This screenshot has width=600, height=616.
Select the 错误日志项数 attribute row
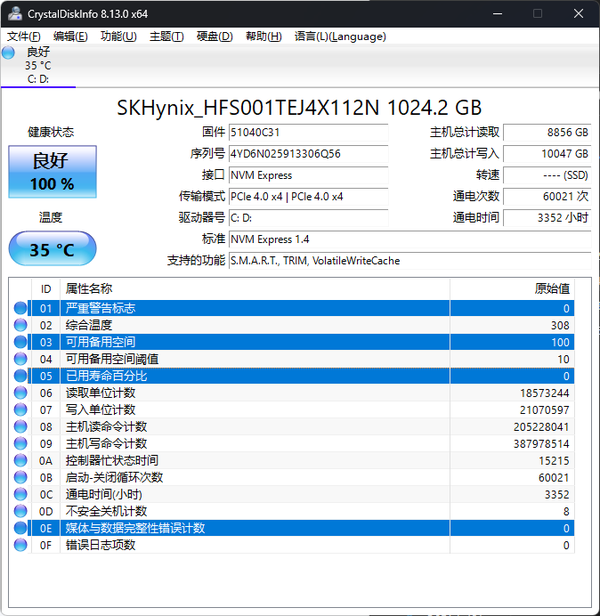[x=303, y=544]
